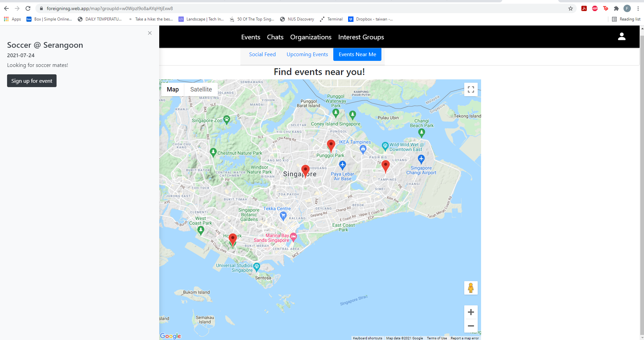Select the Events Near Me tab

(x=357, y=54)
